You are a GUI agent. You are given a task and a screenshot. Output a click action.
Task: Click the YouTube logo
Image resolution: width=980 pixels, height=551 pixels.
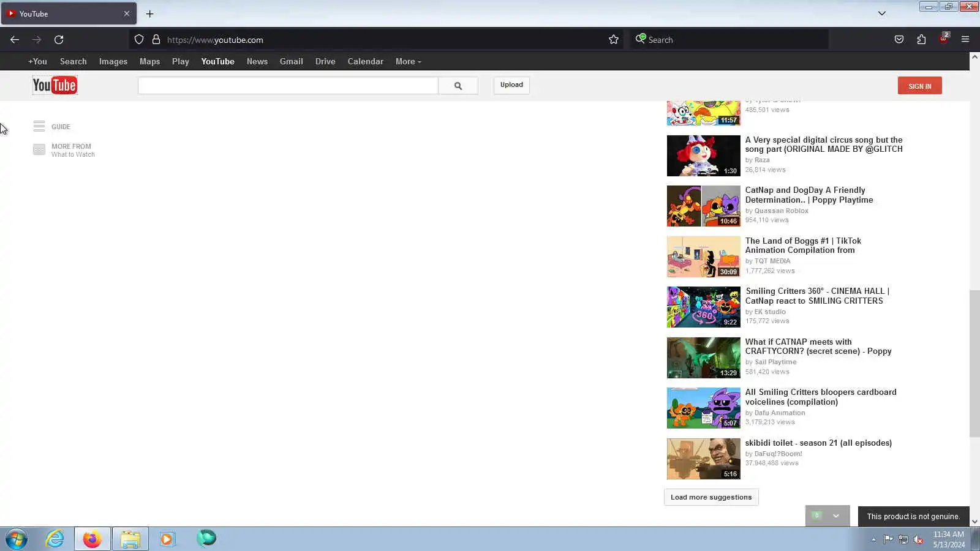coord(55,86)
